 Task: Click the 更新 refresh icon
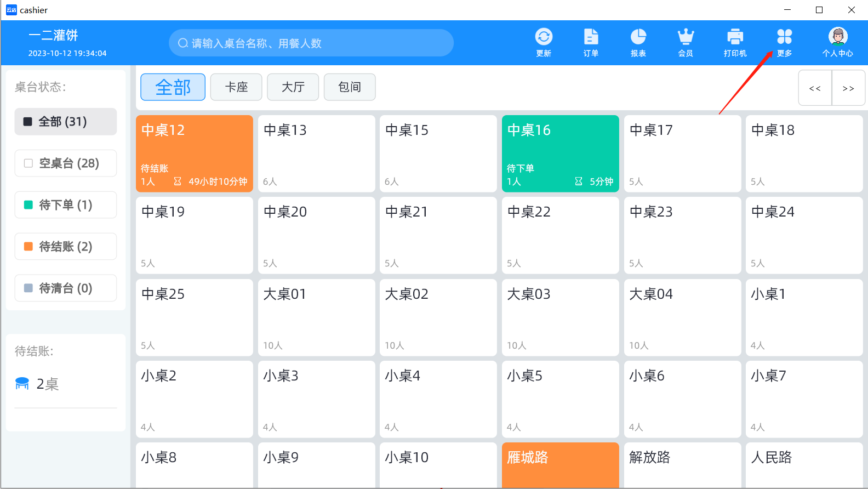click(x=544, y=37)
